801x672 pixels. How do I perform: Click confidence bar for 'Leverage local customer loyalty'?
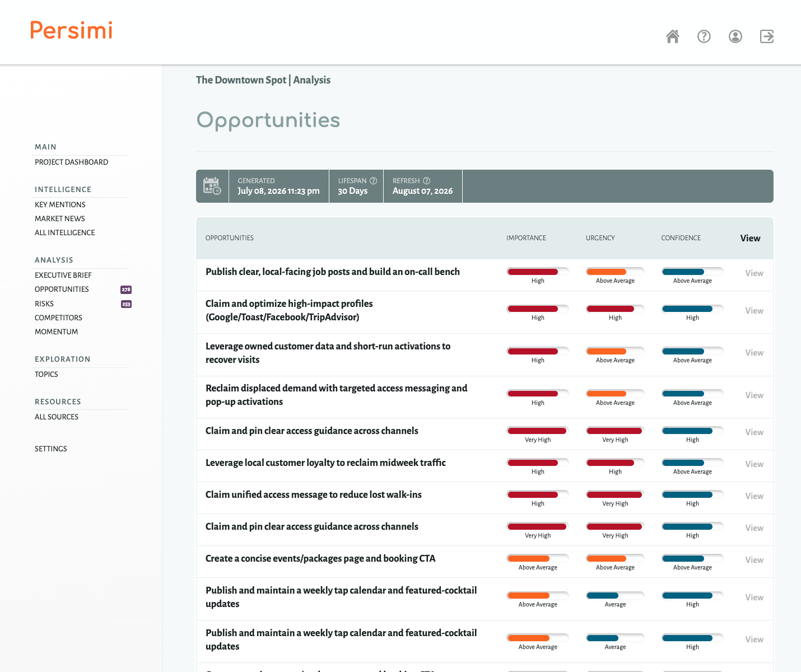[692, 463]
